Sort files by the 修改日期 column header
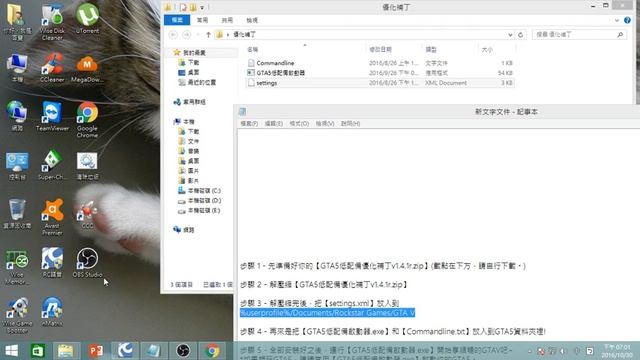640x360 pixels. pos(394,49)
